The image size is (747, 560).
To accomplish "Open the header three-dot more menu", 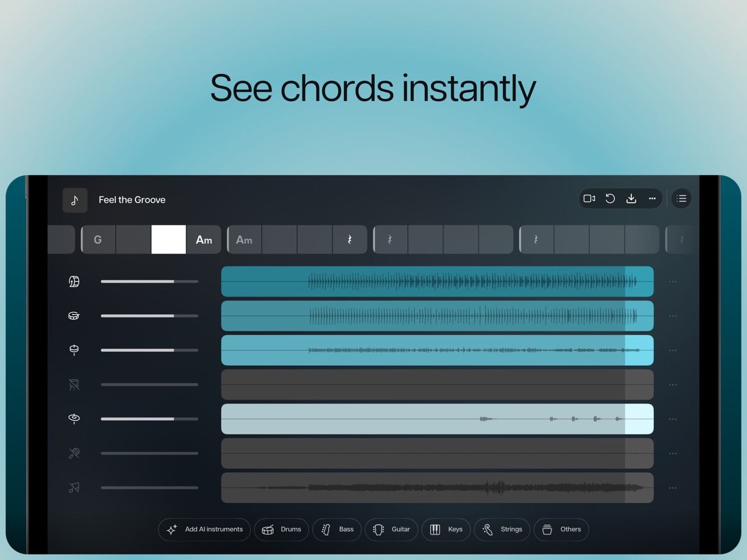I will pyautogui.click(x=652, y=199).
